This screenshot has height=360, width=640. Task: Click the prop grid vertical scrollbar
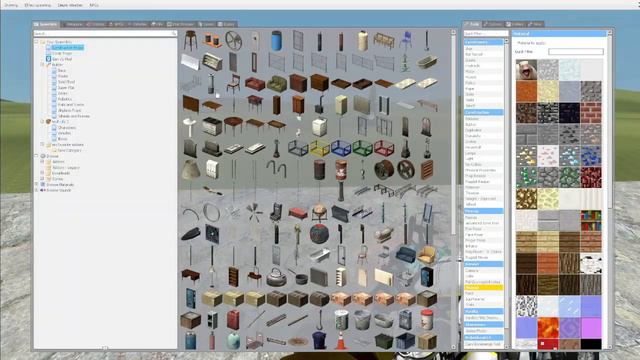(x=453, y=190)
